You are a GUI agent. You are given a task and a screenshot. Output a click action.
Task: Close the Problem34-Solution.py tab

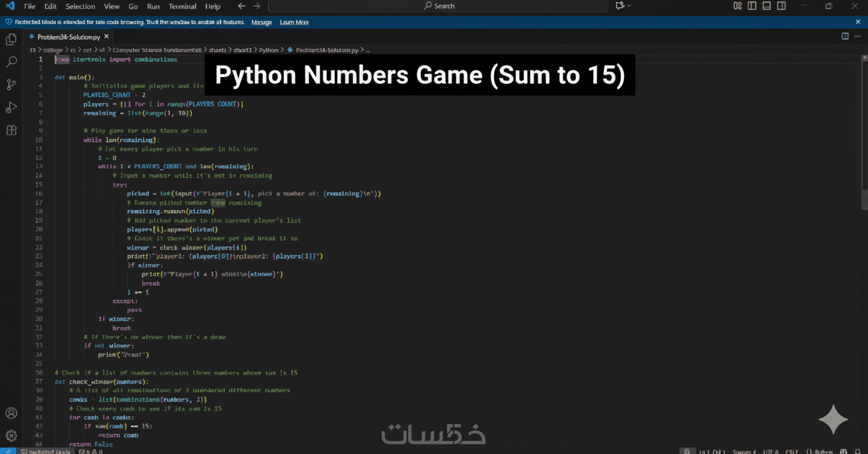coord(105,37)
